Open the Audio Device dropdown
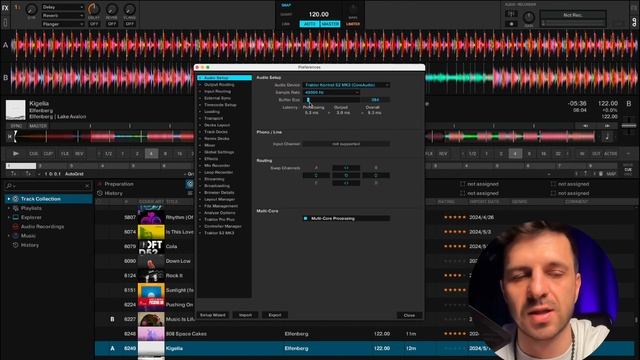Viewport: 640px width, 360px height. point(346,85)
